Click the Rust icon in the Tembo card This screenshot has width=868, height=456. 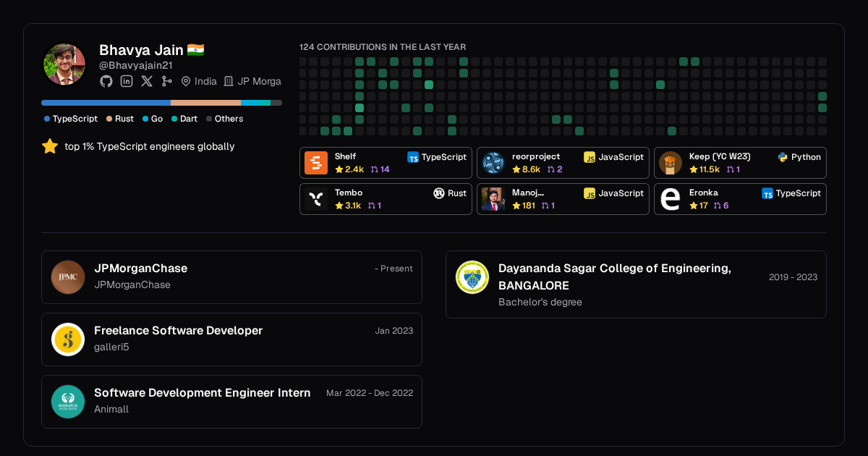click(439, 193)
